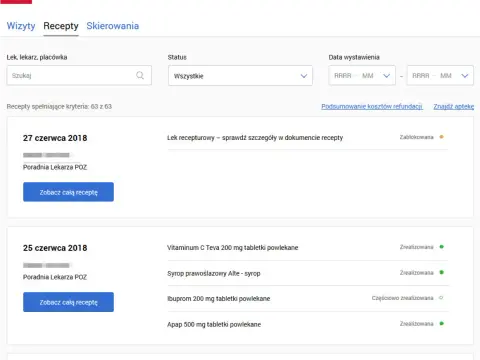Click the magnifier search icon
The width and height of the screenshot is (480, 360).
pos(140,75)
